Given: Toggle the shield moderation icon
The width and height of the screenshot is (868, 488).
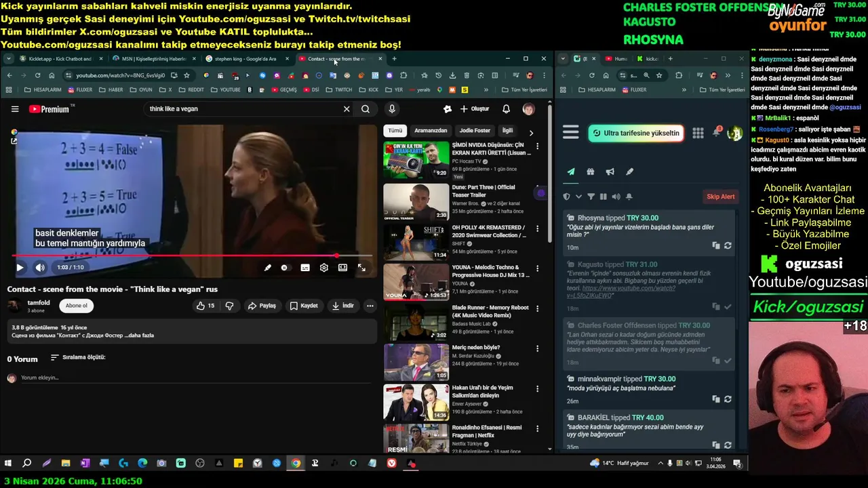Looking at the screenshot, I should click(567, 197).
